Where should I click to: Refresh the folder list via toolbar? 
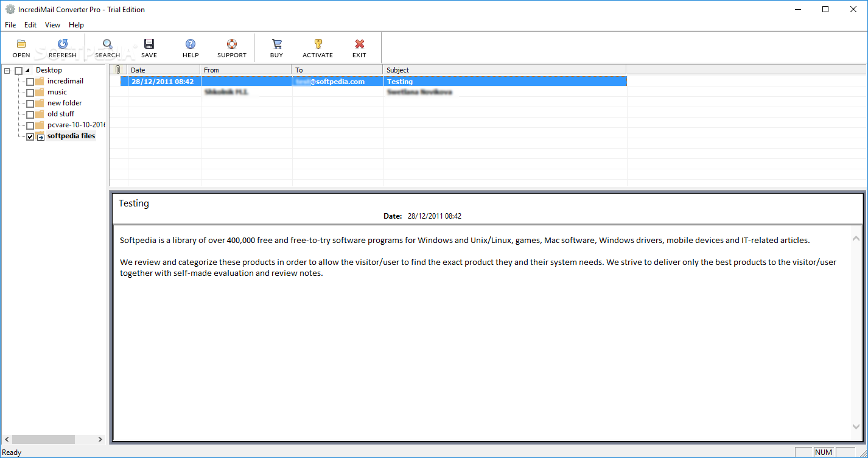[63, 44]
